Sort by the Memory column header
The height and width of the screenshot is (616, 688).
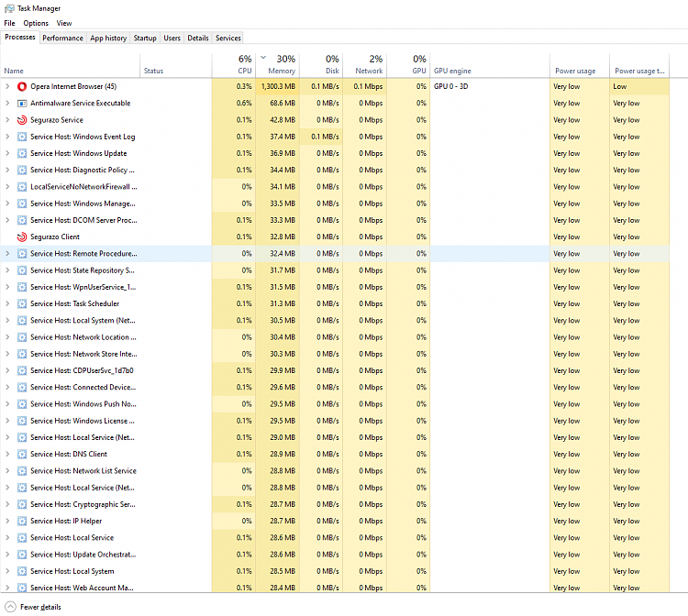pos(277,65)
